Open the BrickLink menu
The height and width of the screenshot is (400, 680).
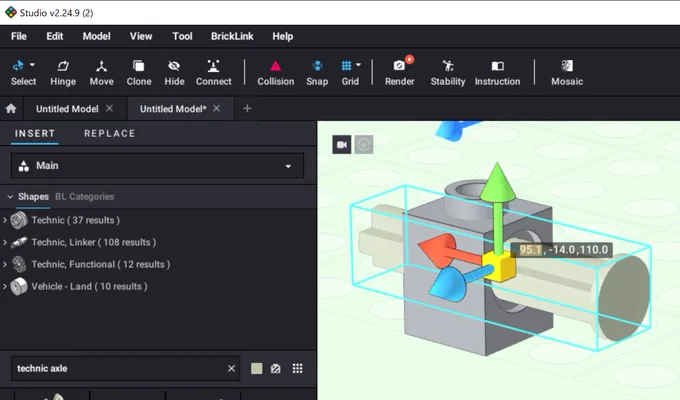(x=232, y=36)
